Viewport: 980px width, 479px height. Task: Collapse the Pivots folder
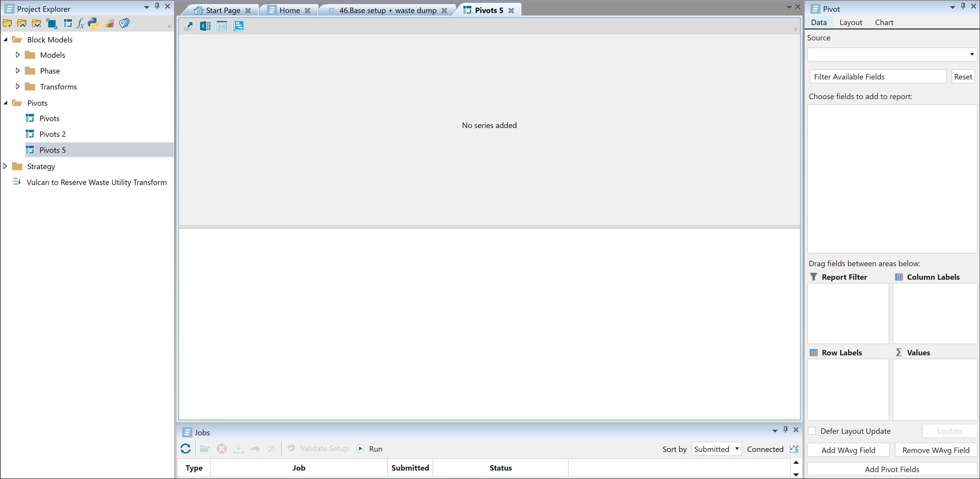pos(6,103)
